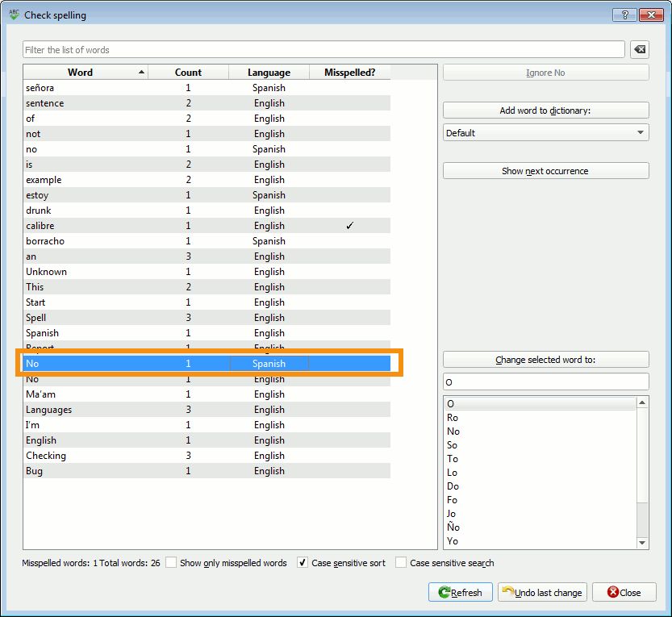Viewport: 672px width, 617px height.
Task: Select the word row 'Ma'am'
Action: [x=207, y=394]
